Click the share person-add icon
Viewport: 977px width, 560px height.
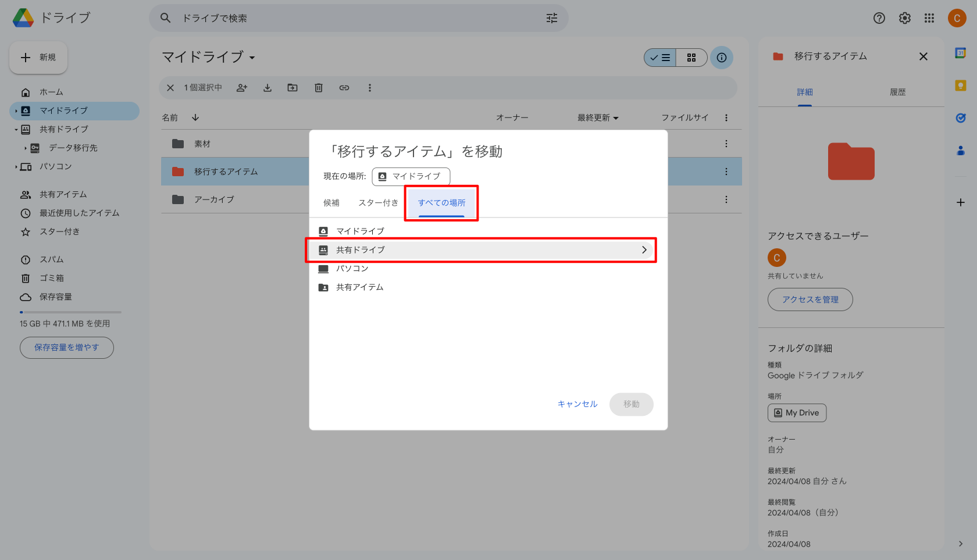(x=242, y=88)
